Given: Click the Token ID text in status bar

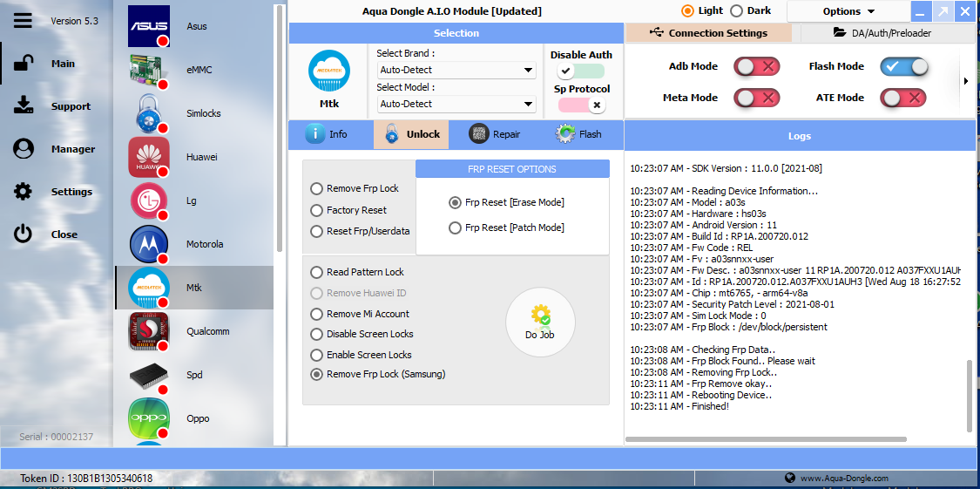Looking at the screenshot, I should (86, 479).
